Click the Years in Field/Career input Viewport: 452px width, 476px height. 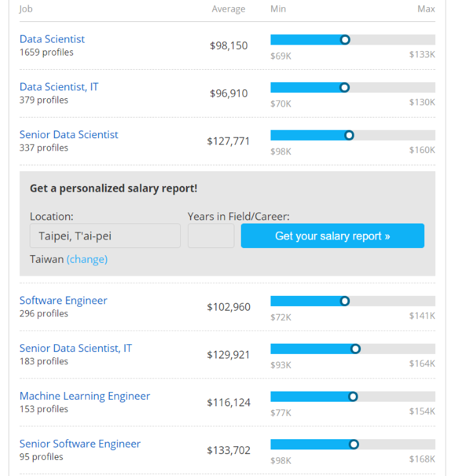211,236
